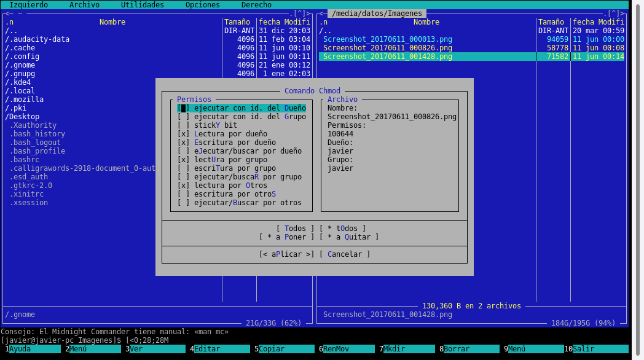Open the Utilidades menu

coord(142,5)
